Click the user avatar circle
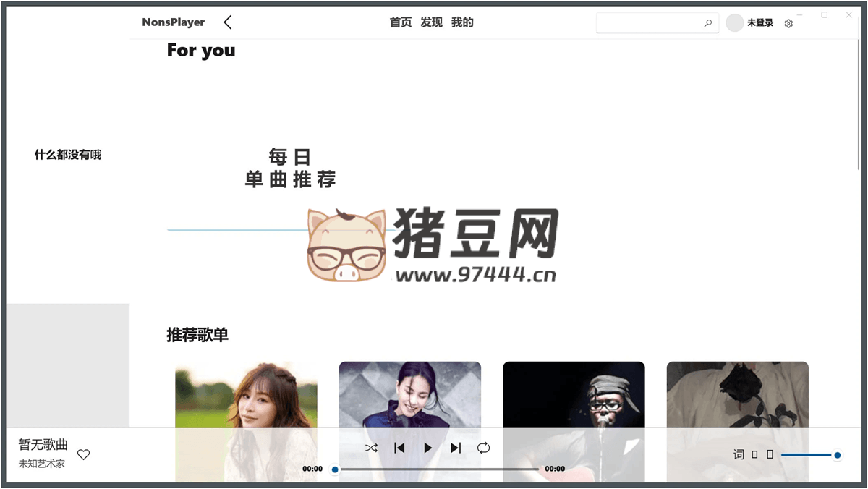 (734, 22)
